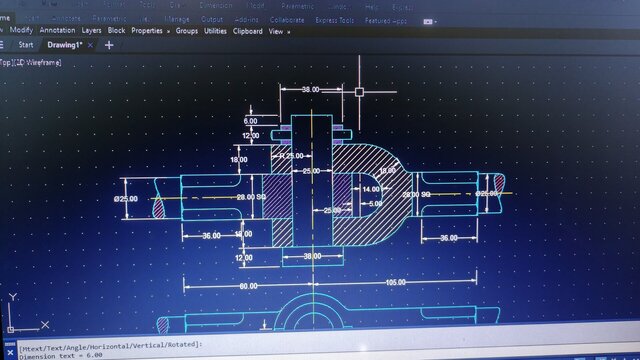Open the View ribbon panel
The image size is (640, 360).
[276, 31]
